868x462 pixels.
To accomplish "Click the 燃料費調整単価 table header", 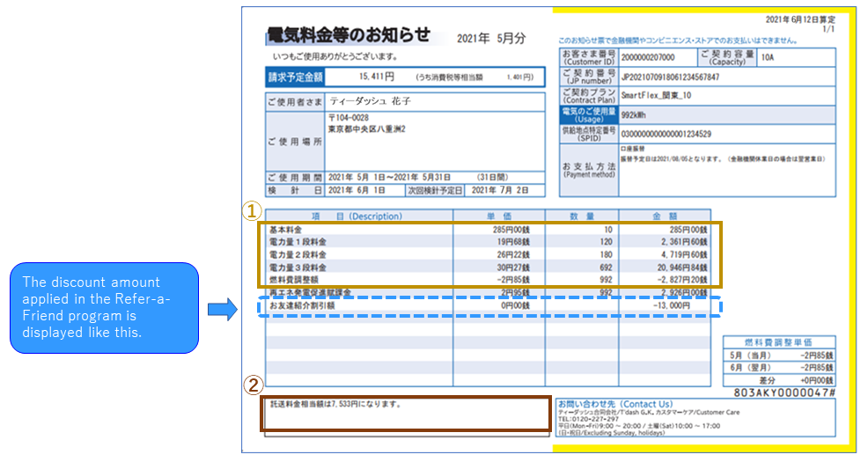I will tap(777, 341).
